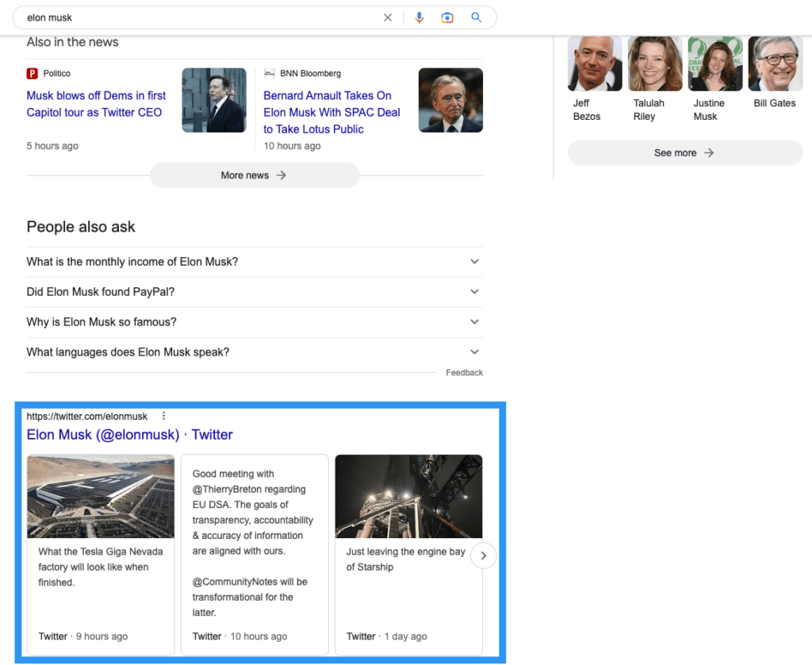The width and height of the screenshot is (812, 665).
Task: Select the Jeff Bezos photo
Action: [595, 63]
